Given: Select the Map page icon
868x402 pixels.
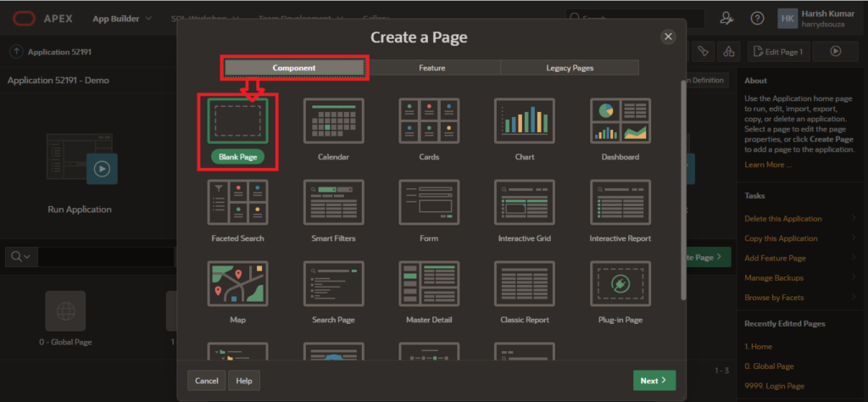Looking at the screenshot, I should click(237, 283).
